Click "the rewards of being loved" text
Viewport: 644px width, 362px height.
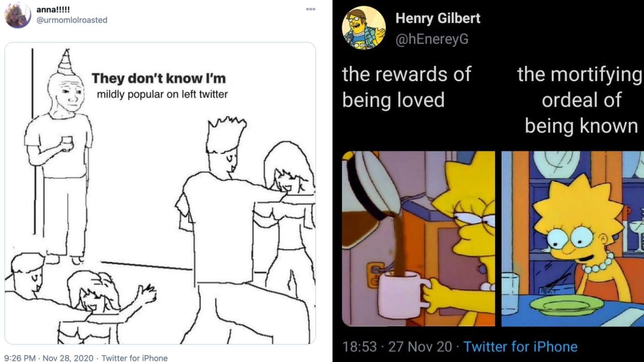click(x=406, y=87)
